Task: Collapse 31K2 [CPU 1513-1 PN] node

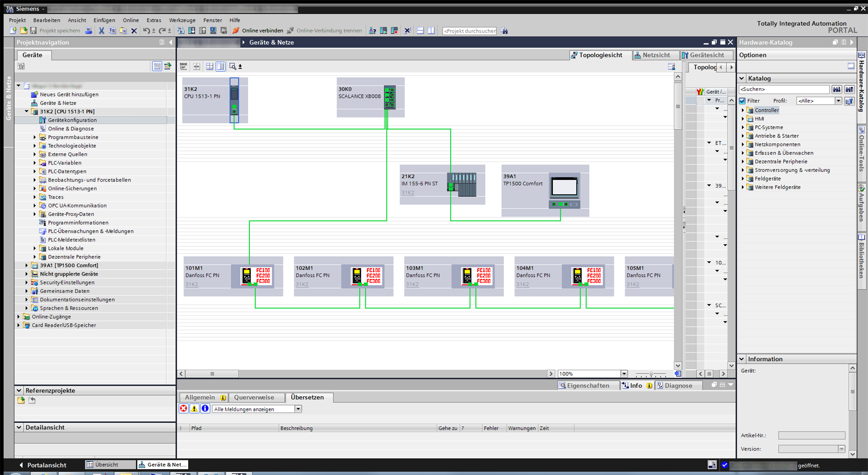Action: click(x=27, y=111)
